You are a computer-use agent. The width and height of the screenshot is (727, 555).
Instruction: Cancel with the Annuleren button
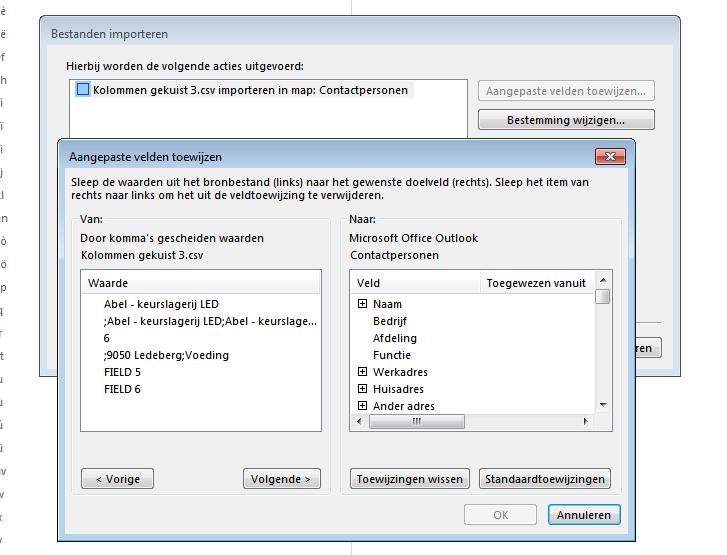coord(584,515)
